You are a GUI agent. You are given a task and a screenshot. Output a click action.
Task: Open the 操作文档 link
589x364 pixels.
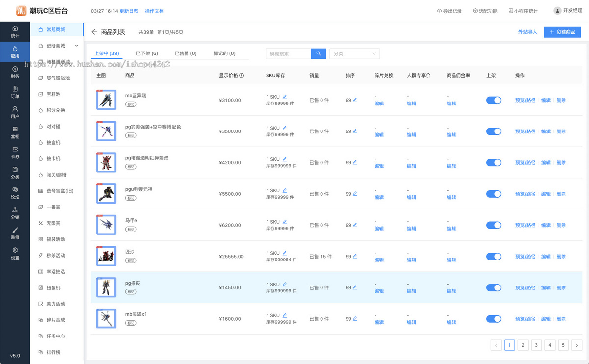154,11
